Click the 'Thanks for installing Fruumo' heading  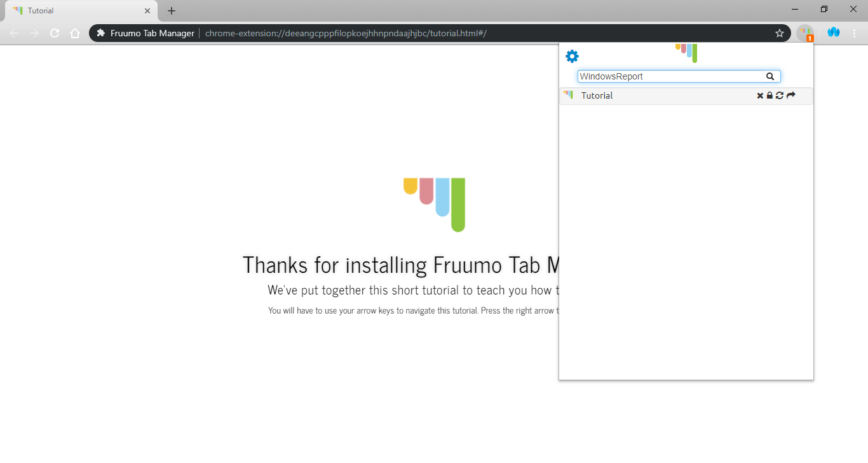(x=400, y=265)
